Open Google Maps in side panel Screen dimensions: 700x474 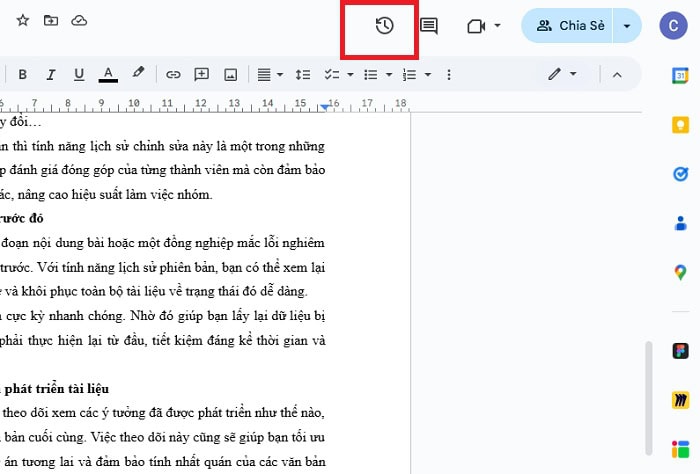(680, 273)
